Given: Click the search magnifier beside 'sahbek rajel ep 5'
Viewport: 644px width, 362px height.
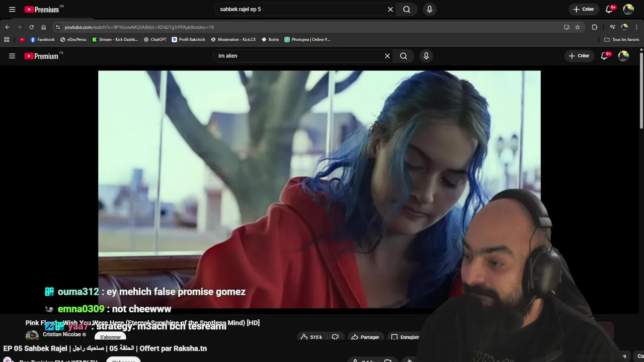Looking at the screenshot, I should tap(407, 9).
